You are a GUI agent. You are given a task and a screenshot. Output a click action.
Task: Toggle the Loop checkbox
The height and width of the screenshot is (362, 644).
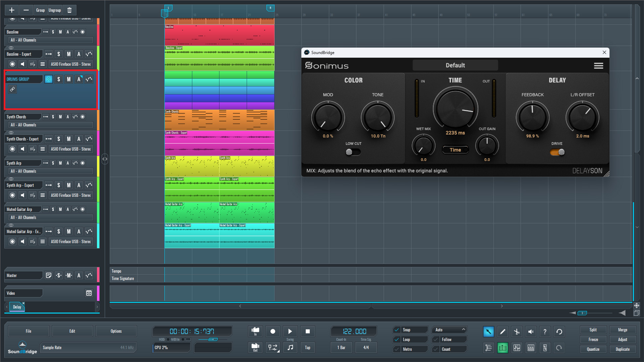pyautogui.click(x=397, y=340)
